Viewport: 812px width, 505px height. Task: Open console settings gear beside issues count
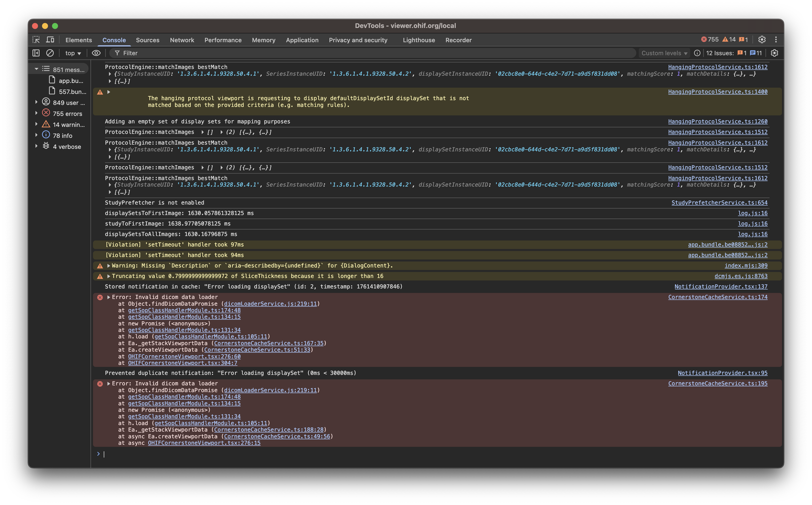[774, 53]
